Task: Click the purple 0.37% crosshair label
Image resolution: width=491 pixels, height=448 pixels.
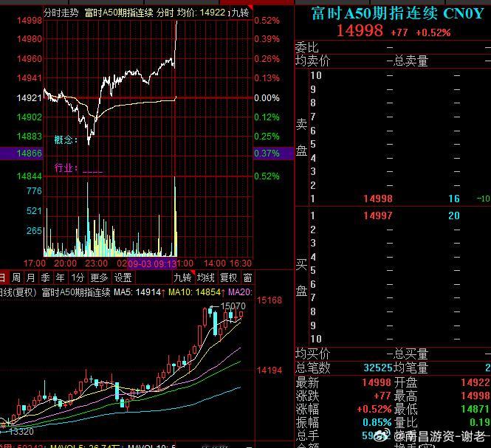Action: tap(273, 153)
